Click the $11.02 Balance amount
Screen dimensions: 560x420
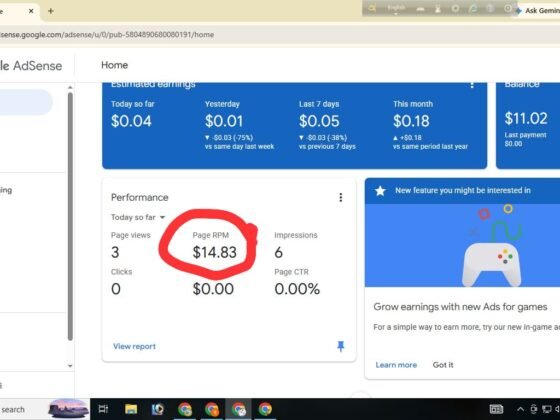526,118
